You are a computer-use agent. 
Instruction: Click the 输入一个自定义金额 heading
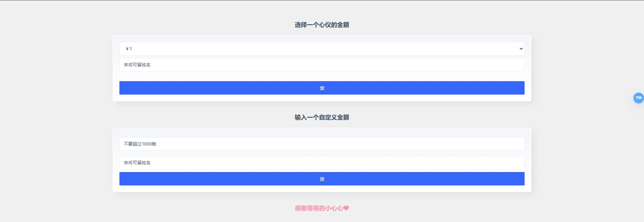pyautogui.click(x=322, y=117)
